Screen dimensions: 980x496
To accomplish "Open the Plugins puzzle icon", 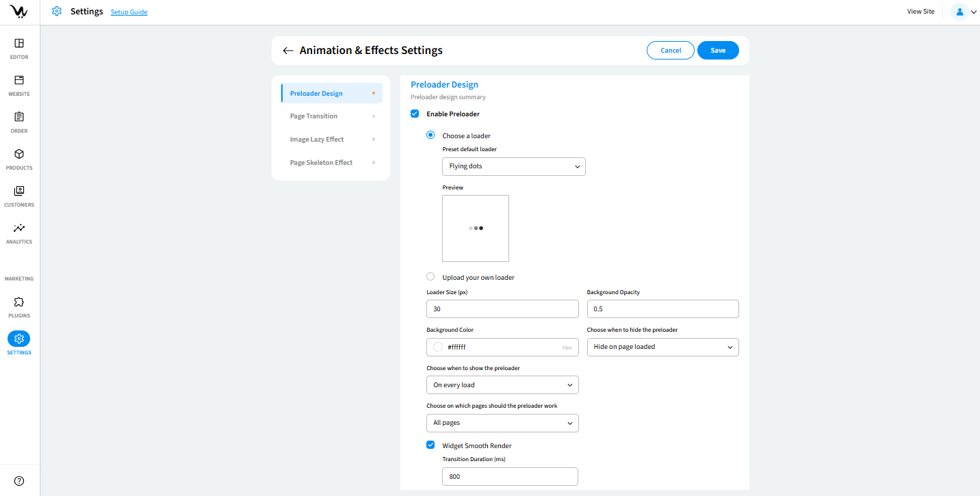I will [x=19, y=302].
